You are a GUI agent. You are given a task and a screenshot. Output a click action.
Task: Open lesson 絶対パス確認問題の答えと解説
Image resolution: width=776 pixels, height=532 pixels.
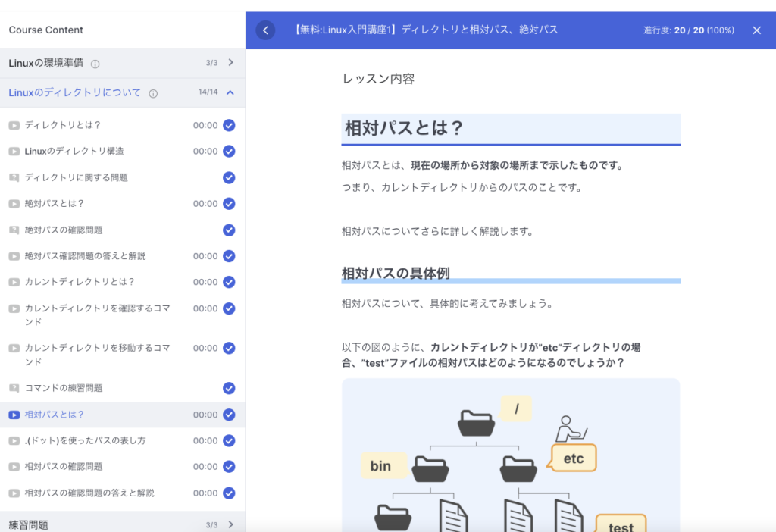[85, 256]
